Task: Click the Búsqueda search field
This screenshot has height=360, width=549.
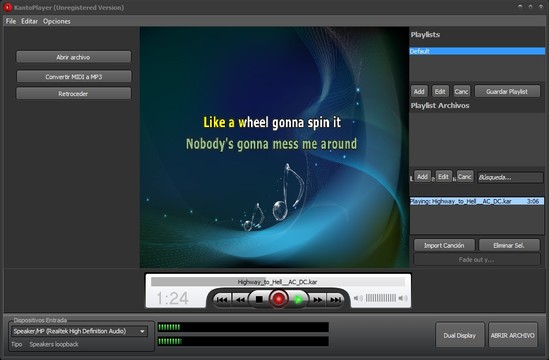Action: [510, 178]
